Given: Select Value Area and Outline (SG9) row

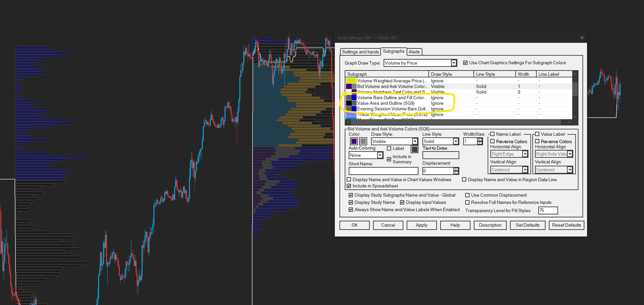Looking at the screenshot, I should click(459, 103).
